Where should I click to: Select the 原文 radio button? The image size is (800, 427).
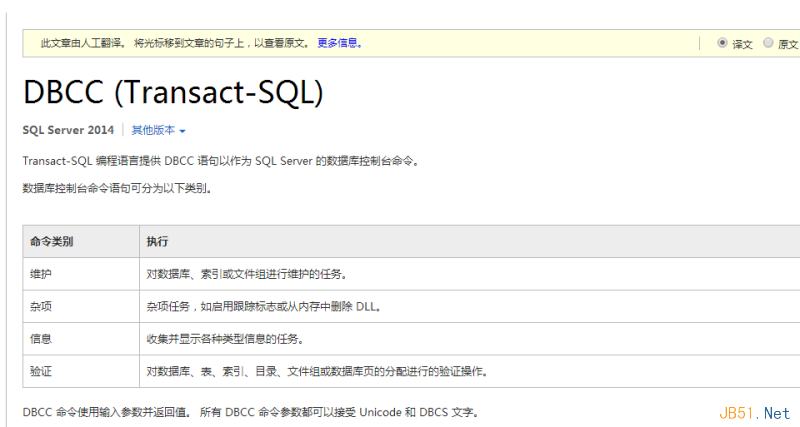point(768,43)
